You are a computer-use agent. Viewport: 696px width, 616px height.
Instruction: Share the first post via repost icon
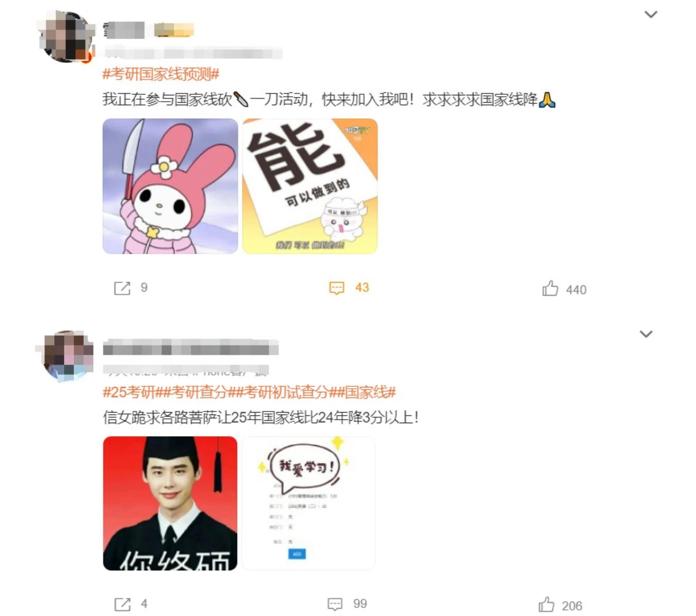pyautogui.click(x=122, y=288)
